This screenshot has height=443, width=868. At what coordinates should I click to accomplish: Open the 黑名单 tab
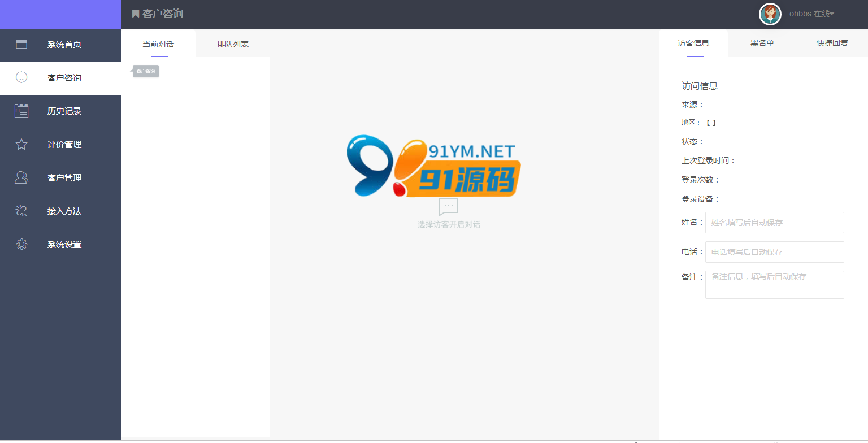click(x=762, y=43)
